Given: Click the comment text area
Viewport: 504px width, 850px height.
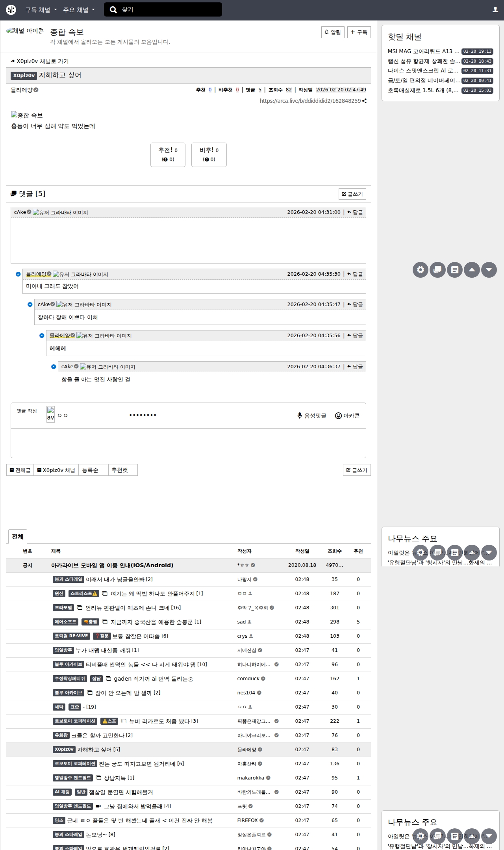Looking at the screenshot, I should coord(188,443).
